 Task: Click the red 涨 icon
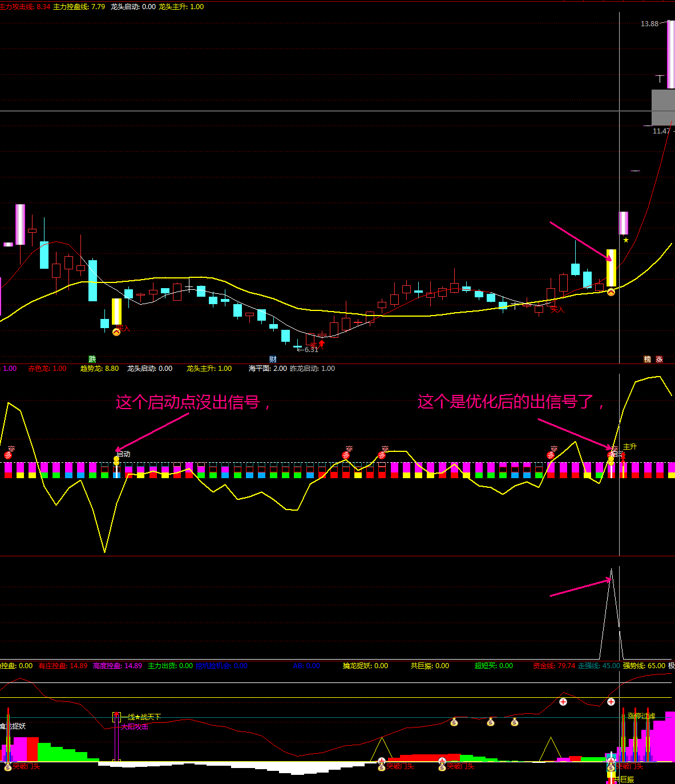pyautogui.click(x=660, y=359)
